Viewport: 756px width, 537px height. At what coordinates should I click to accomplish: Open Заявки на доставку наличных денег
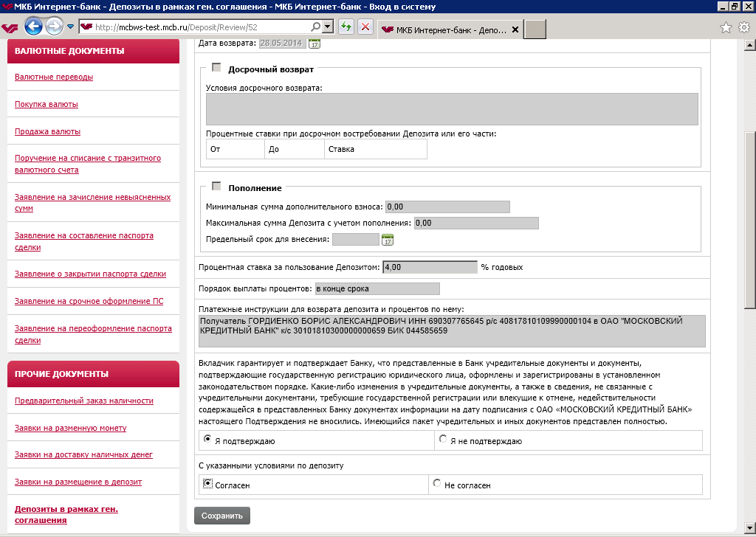tap(83, 454)
